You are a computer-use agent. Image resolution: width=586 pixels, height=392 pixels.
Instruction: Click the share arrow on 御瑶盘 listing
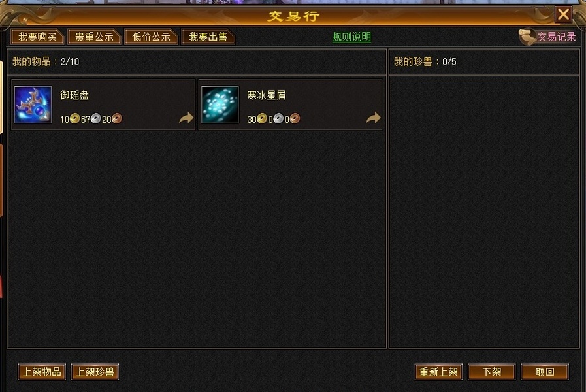tap(186, 118)
